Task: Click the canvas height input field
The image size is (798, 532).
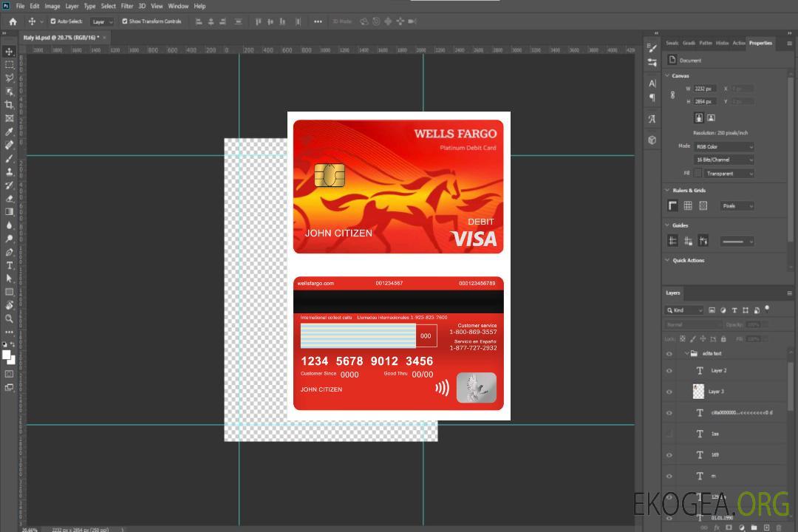Action: pyautogui.click(x=704, y=101)
